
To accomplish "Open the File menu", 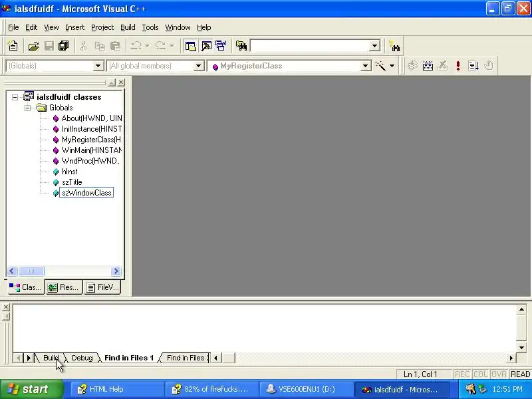I will (13, 27).
